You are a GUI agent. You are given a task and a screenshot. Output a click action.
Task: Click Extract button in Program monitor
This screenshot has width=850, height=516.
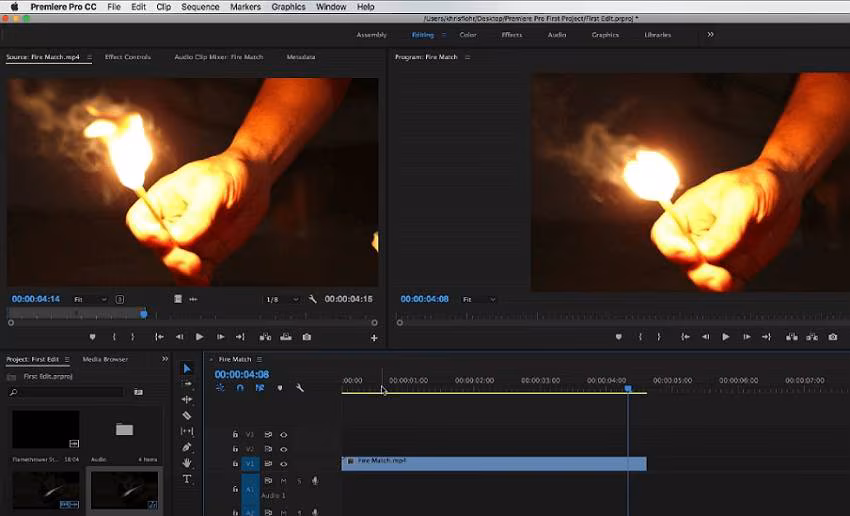point(812,337)
